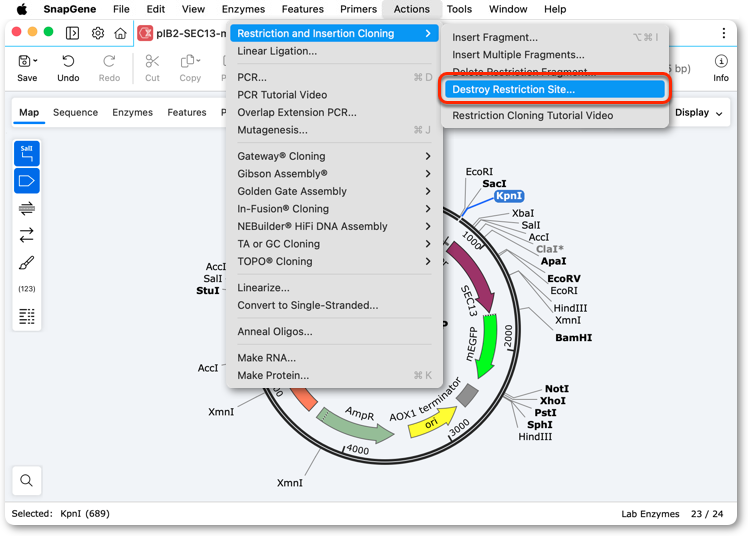Choose Linear Ligation… menu item

click(x=334, y=51)
